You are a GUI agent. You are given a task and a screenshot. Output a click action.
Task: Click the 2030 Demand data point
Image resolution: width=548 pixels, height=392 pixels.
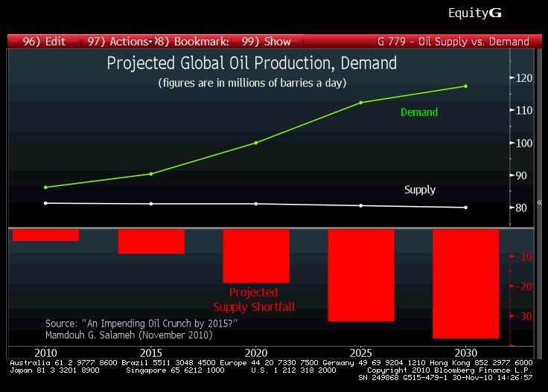[x=466, y=86]
